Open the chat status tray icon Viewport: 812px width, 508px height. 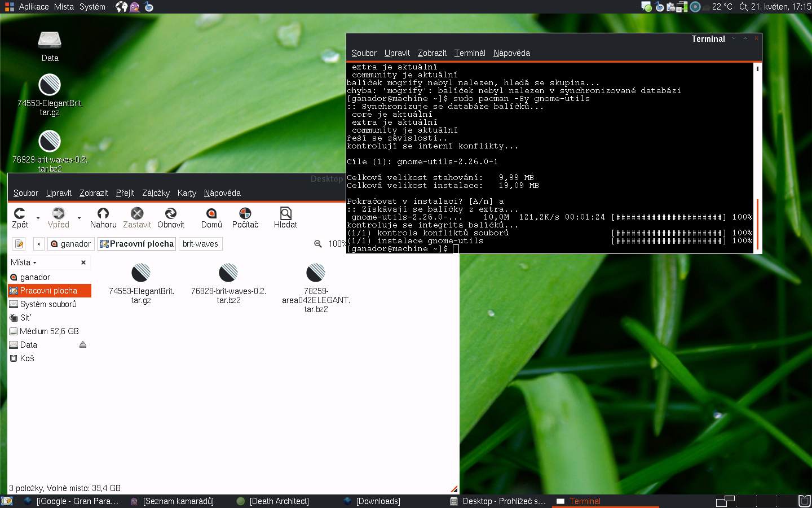click(x=647, y=7)
